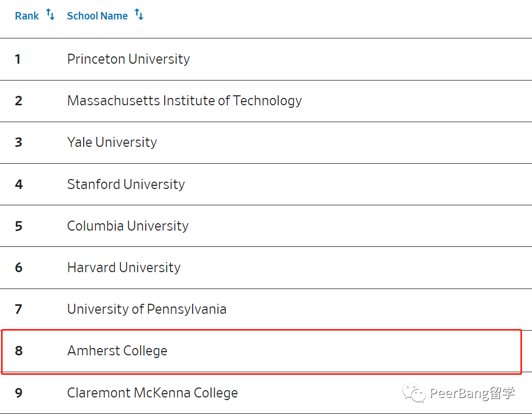Select Stanford University row
This screenshot has height=418, width=532.
[266, 184]
